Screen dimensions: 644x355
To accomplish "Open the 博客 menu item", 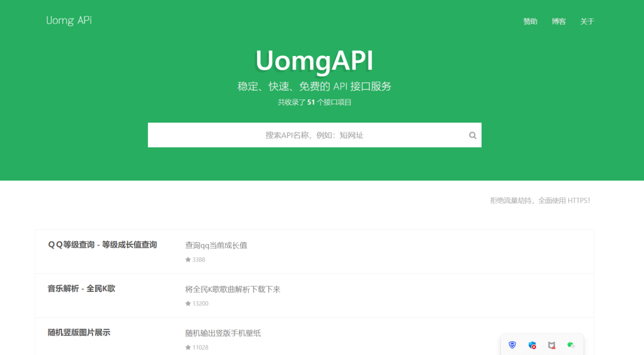I will (x=559, y=21).
